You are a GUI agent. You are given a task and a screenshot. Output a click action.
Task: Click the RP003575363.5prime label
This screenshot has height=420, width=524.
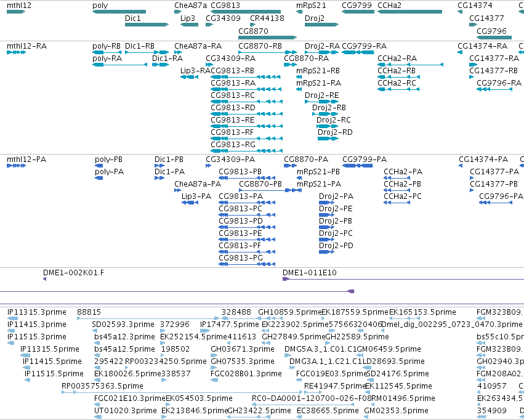[102, 386]
